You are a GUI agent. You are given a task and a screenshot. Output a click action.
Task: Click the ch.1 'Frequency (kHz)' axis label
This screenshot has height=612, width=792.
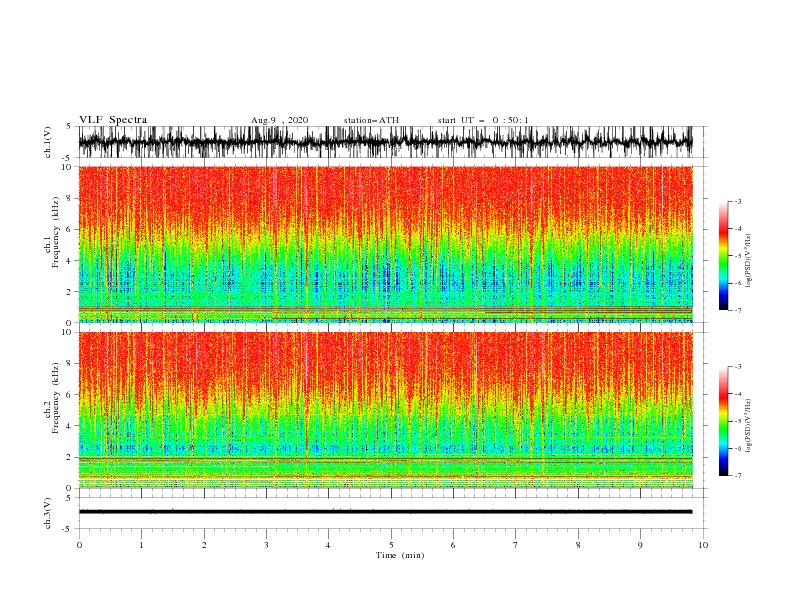click(x=56, y=233)
